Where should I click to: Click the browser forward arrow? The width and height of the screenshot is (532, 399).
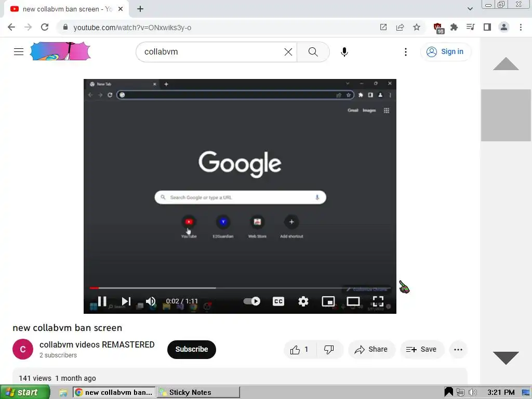28,27
